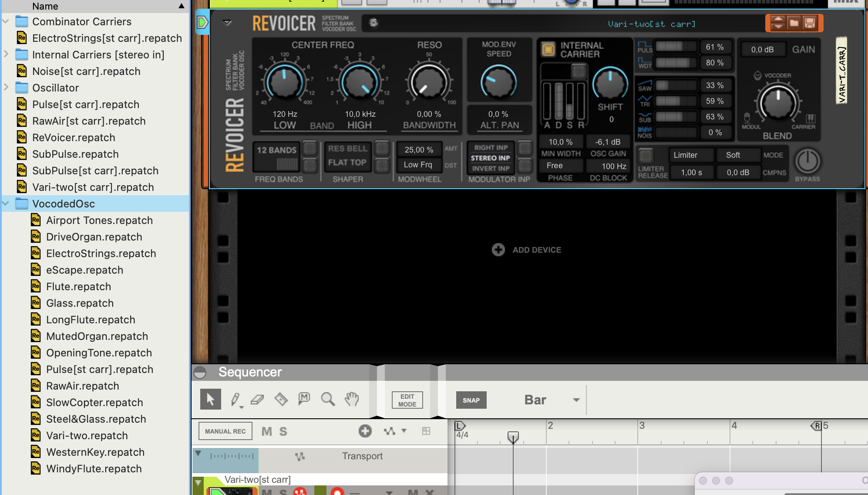Open Vari-two[st carr].repatch preset
868x495 pixels.
(x=94, y=187)
